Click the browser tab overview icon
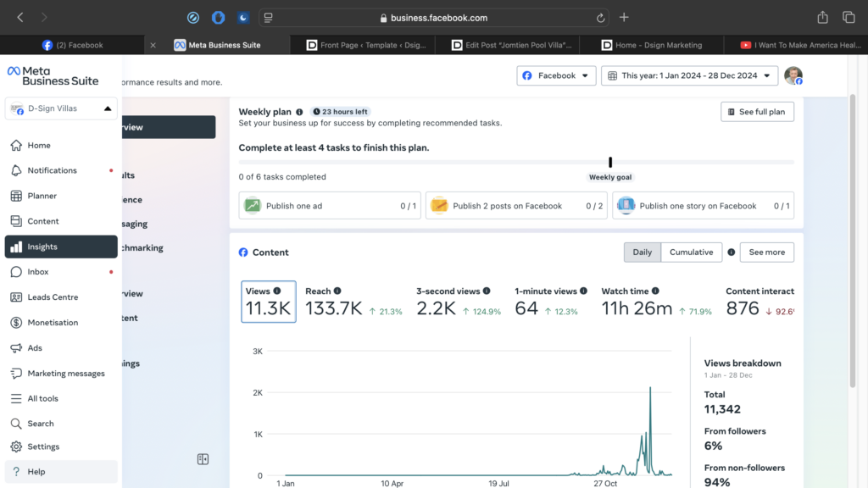 (x=849, y=17)
